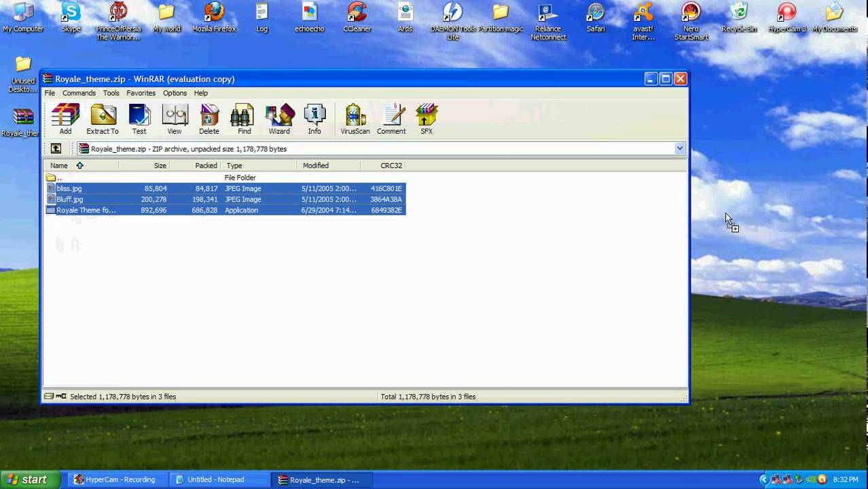Select the Reliance Netconnect desktop icon
This screenshot has width=868, height=489.
point(548,21)
